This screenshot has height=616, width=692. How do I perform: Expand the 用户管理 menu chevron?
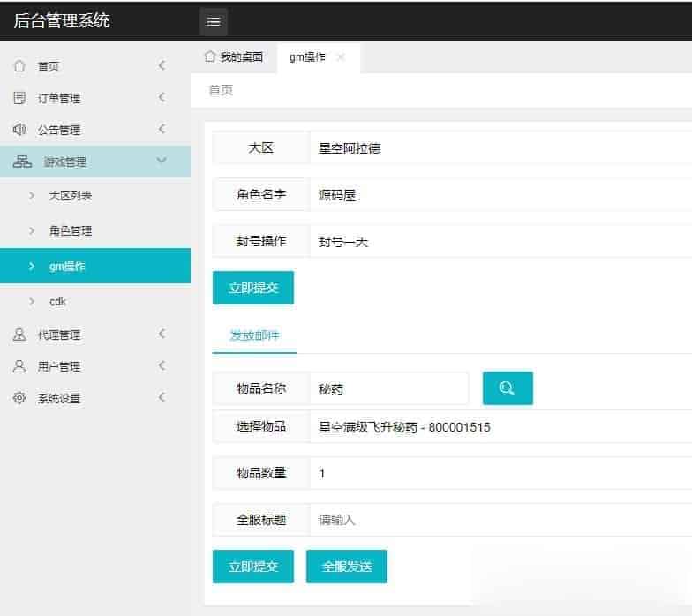click(x=162, y=365)
